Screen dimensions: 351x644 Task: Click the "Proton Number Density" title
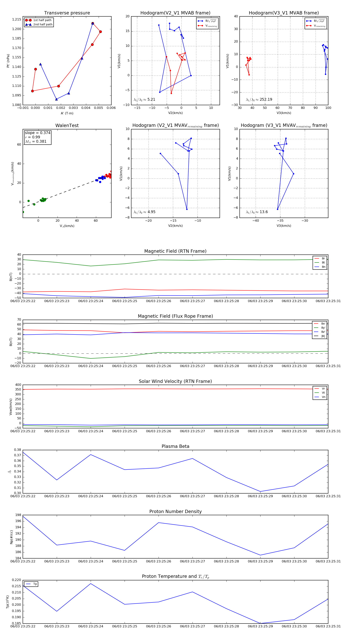pyautogui.click(x=175, y=511)
